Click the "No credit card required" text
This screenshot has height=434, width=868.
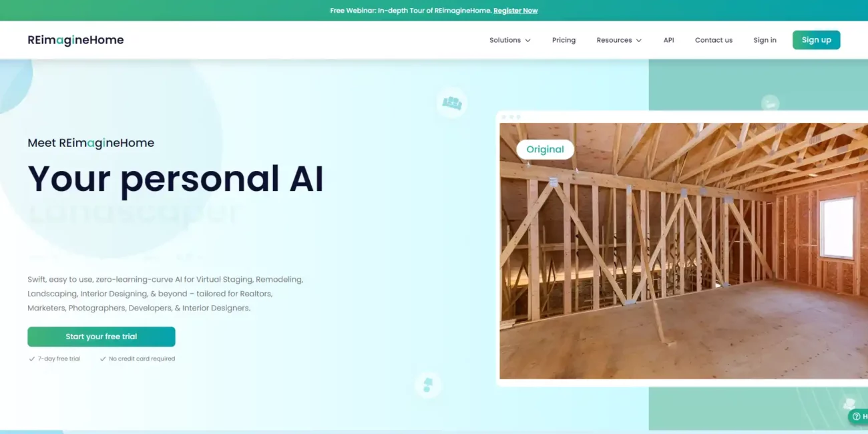(x=142, y=359)
